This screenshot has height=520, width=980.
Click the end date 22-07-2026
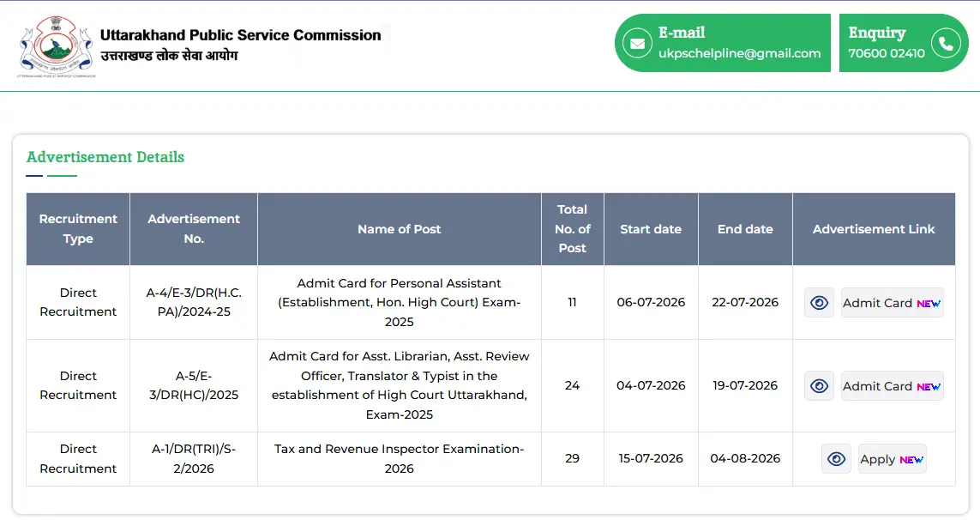click(745, 302)
